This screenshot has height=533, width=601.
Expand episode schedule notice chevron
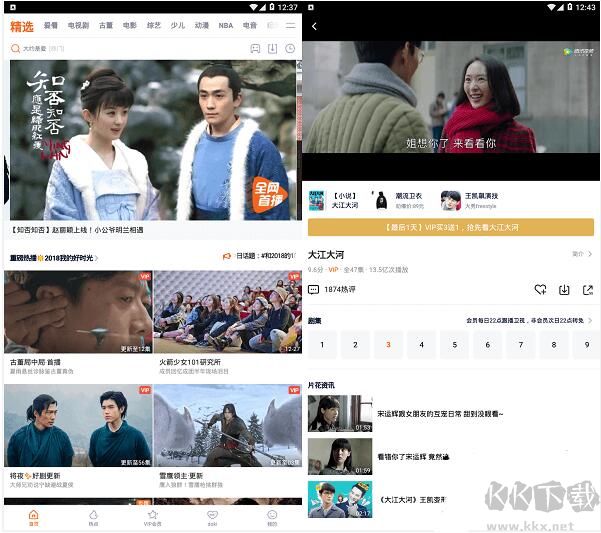(590, 320)
